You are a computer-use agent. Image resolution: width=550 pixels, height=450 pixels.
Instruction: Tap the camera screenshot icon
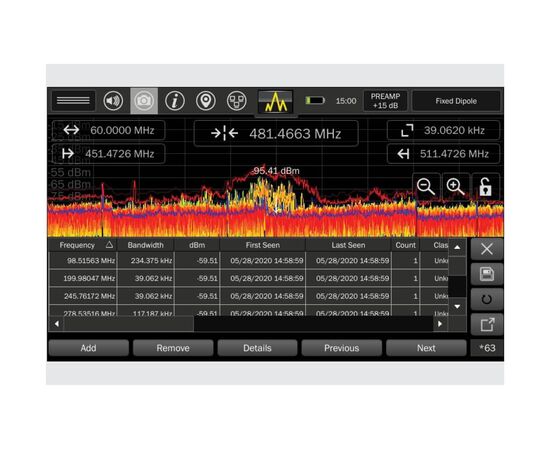pyautogui.click(x=144, y=101)
